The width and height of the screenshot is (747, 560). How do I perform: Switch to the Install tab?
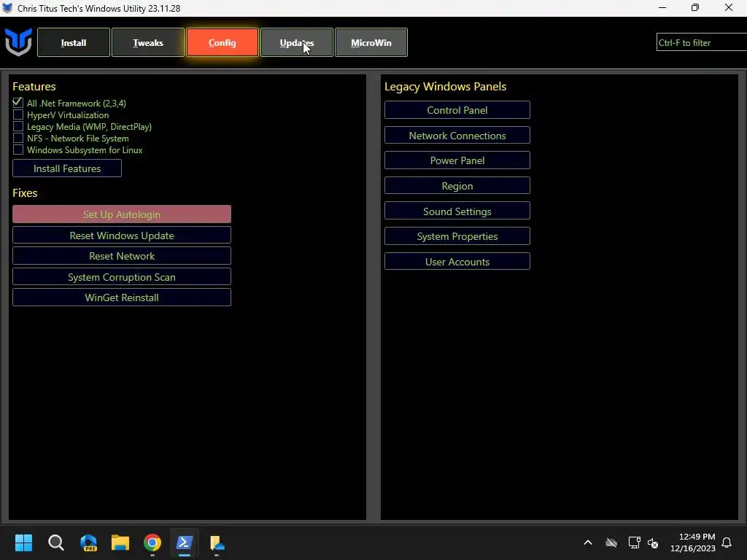click(74, 42)
